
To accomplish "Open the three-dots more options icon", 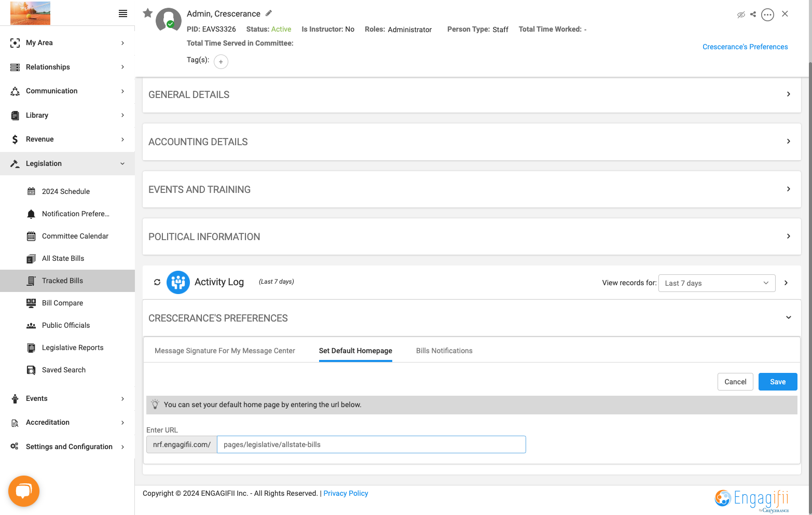I will pos(768,15).
